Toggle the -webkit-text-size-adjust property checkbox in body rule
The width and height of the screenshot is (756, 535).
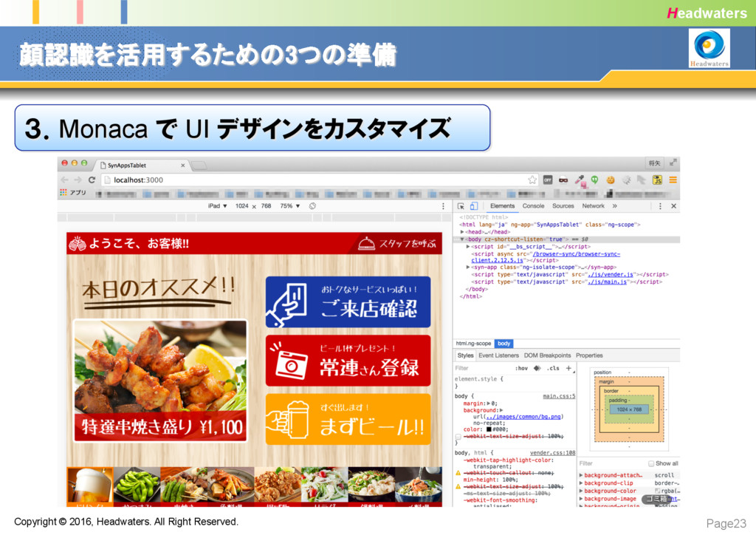458,437
